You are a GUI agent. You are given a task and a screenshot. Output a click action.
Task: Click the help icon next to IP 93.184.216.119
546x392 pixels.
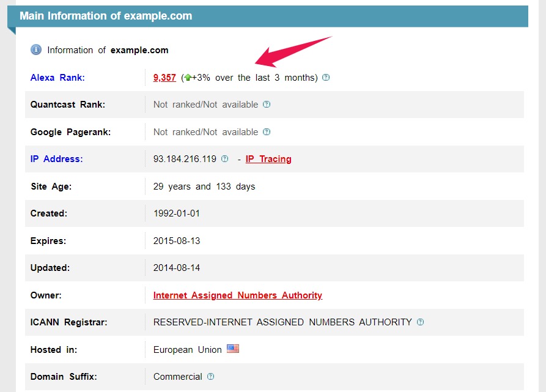[x=225, y=159]
